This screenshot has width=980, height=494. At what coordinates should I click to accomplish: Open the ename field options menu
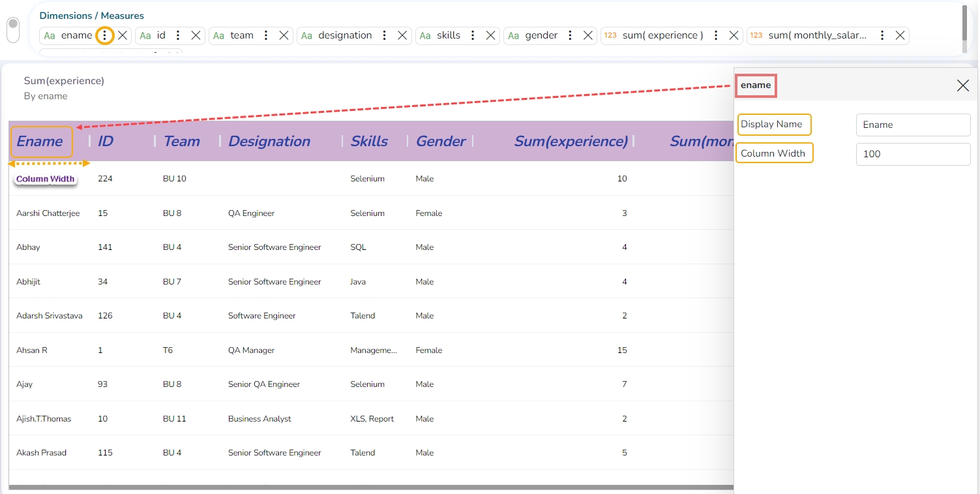tap(104, 36)
